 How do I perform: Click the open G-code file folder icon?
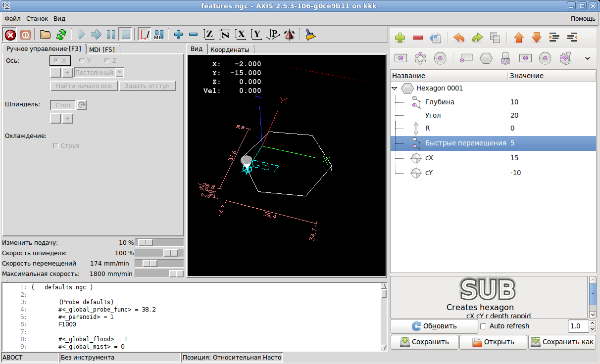(46, 35)
